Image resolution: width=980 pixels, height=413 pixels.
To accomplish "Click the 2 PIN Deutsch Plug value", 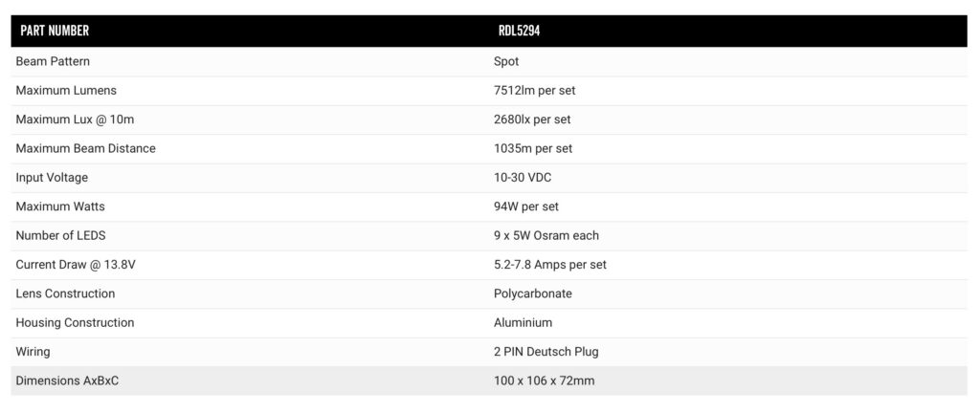I will click(x=546, y=352).
